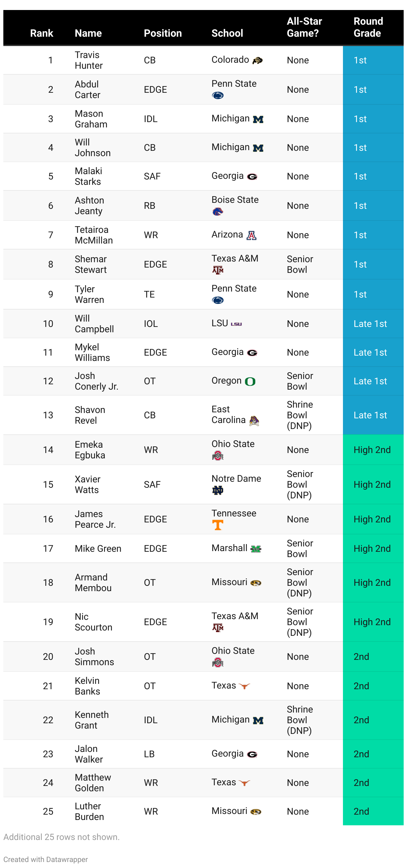
Task: Click the School column header
Action: point(227,33)
